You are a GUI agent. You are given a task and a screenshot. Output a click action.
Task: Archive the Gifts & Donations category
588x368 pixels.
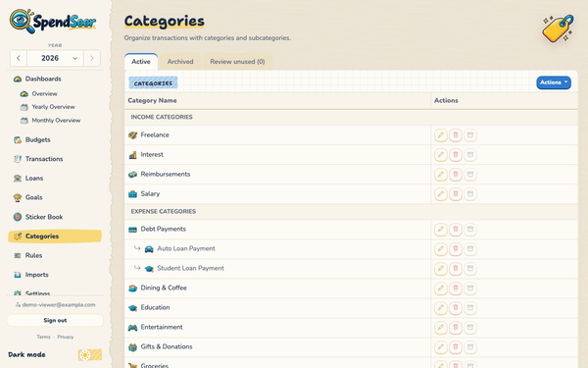tap(470, 346)
